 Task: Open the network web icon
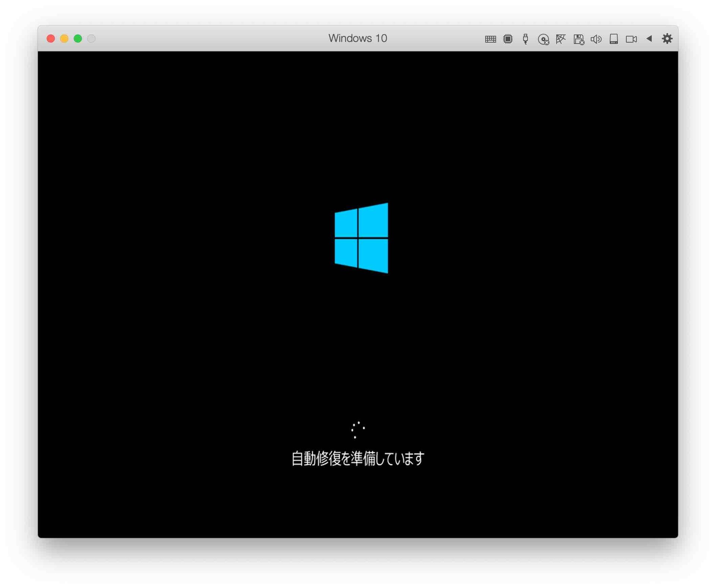click(560, 39)
